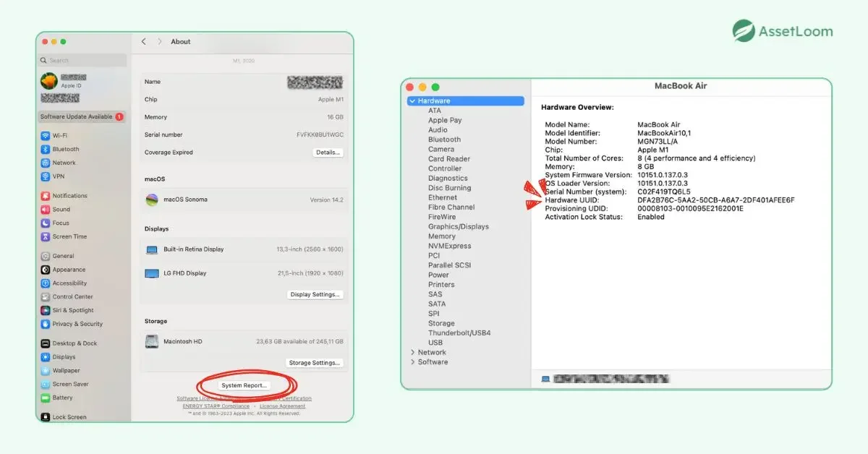The height and width of the screenshot is (454, 868).
Task: Open Focus moon icon in sidebar
Action: 46,223
